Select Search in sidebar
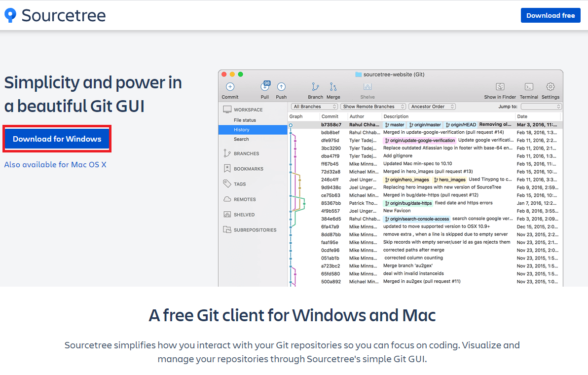The width and height of the screenshot is (588, 375). pyautogui.click(x=241, y=139)
